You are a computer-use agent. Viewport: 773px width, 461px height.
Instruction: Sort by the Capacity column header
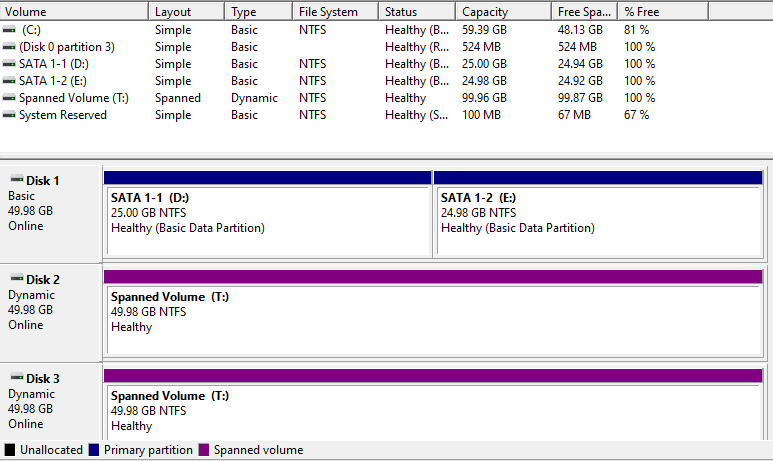pos(503,11)
